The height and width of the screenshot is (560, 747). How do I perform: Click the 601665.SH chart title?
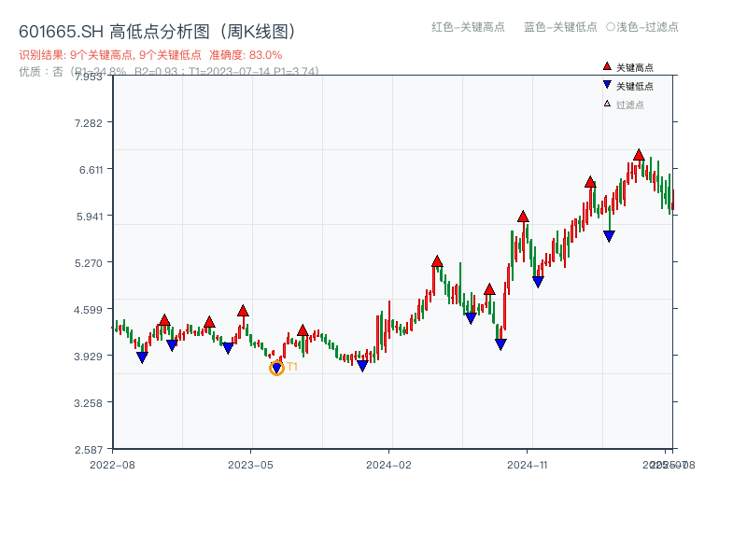pyautogui.click(x=157, y=32)
